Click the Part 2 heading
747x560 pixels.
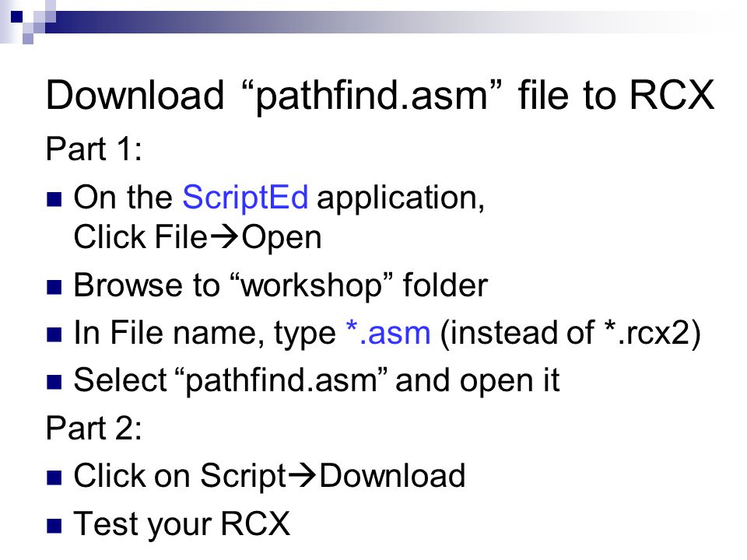point(93,428)
